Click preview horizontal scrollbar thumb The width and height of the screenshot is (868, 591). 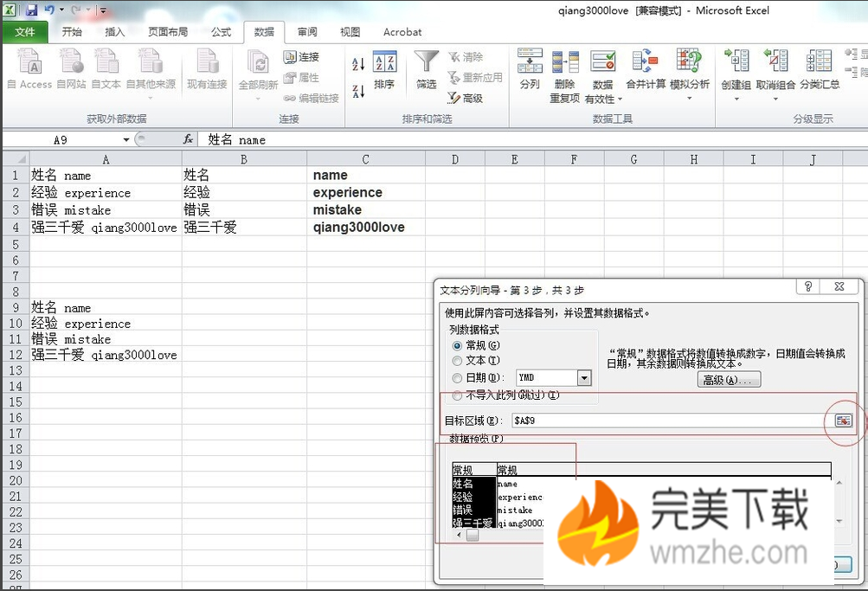[473, 535]
